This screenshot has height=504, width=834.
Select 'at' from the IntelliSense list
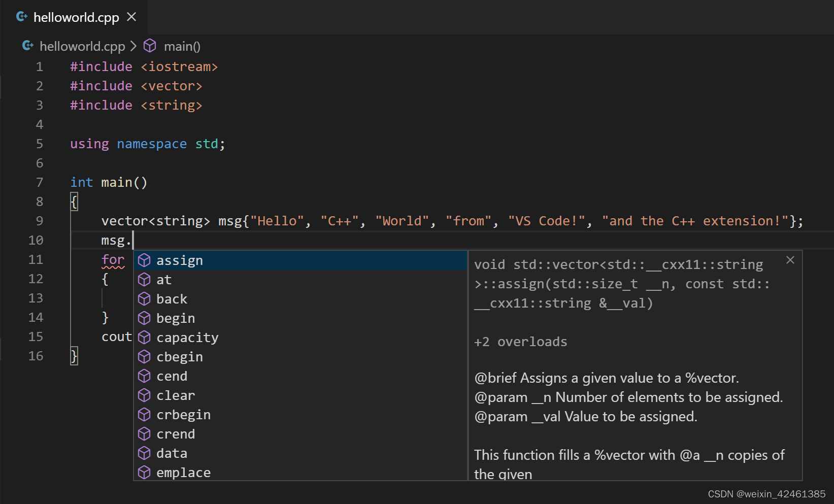[x=163, y=279]
